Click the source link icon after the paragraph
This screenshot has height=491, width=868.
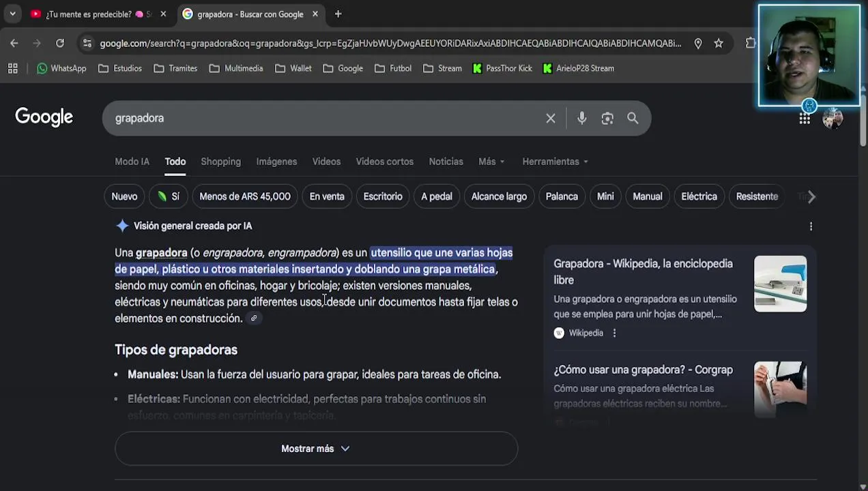pyautogui.click(x=254, y=318)
